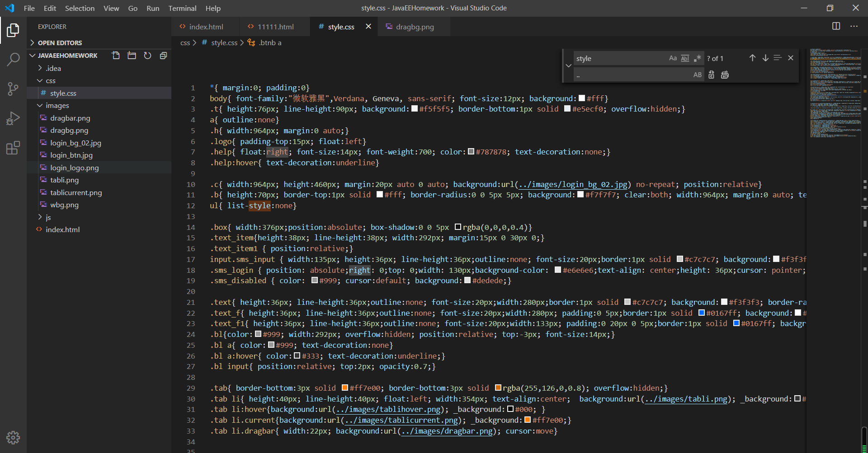Click into the Find input field
Screen dimensions: 868x453
(x=618, y=59)
